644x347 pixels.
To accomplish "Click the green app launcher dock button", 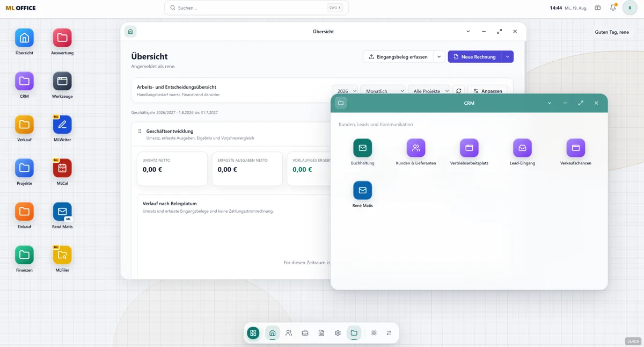I will 253,333.
